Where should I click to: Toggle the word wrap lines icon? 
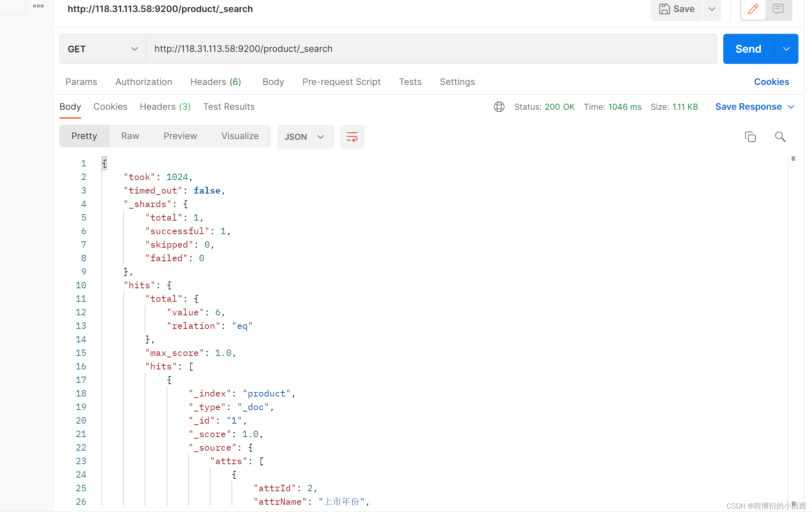352,137
